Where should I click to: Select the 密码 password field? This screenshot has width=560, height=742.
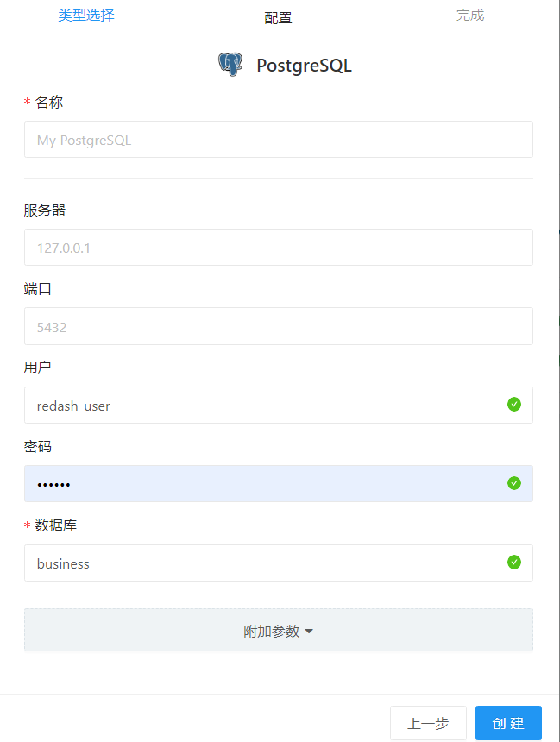(x=259, y=483)
